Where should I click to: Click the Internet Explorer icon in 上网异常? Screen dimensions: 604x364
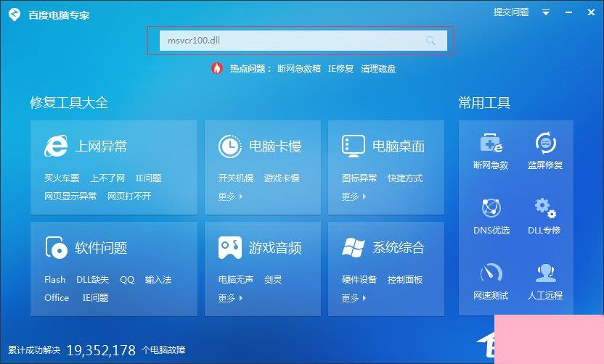56,146
